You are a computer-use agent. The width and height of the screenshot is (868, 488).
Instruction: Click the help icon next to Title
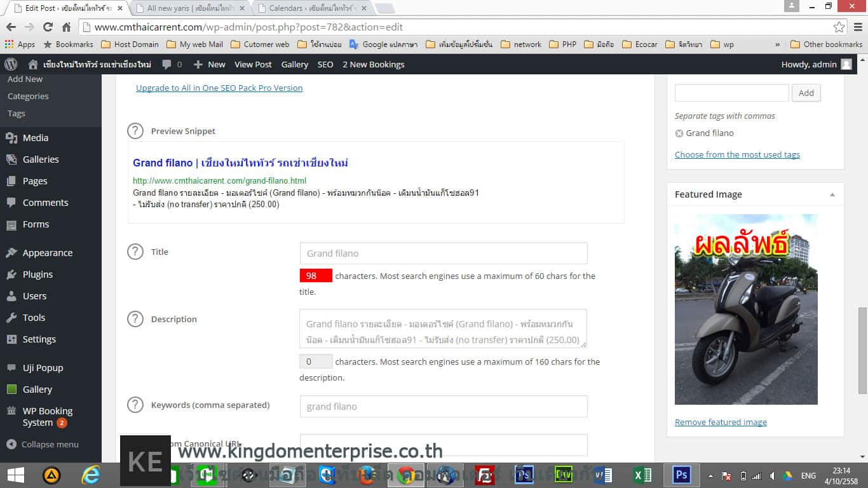pyautogui.click(x=135, y=252)
